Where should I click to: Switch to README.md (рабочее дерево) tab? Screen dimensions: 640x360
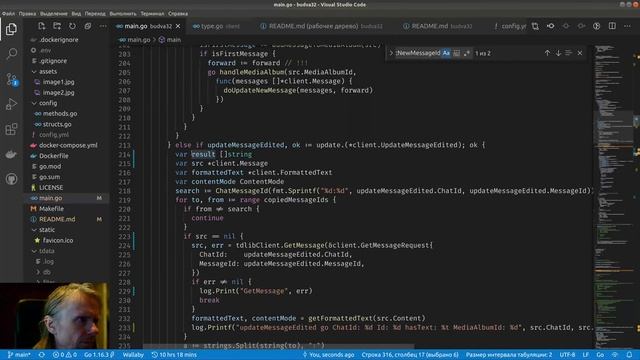(321, 26)
